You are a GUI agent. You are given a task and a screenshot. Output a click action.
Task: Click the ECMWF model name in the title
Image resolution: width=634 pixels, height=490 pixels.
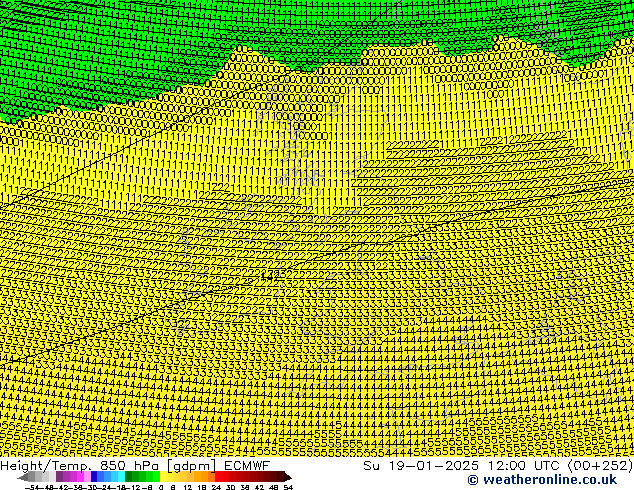click(247, 465)
